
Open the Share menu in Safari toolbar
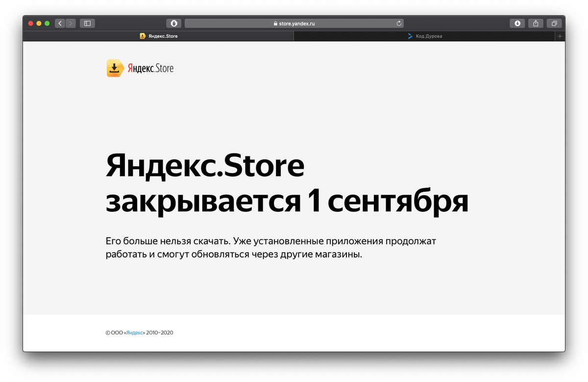536,23
